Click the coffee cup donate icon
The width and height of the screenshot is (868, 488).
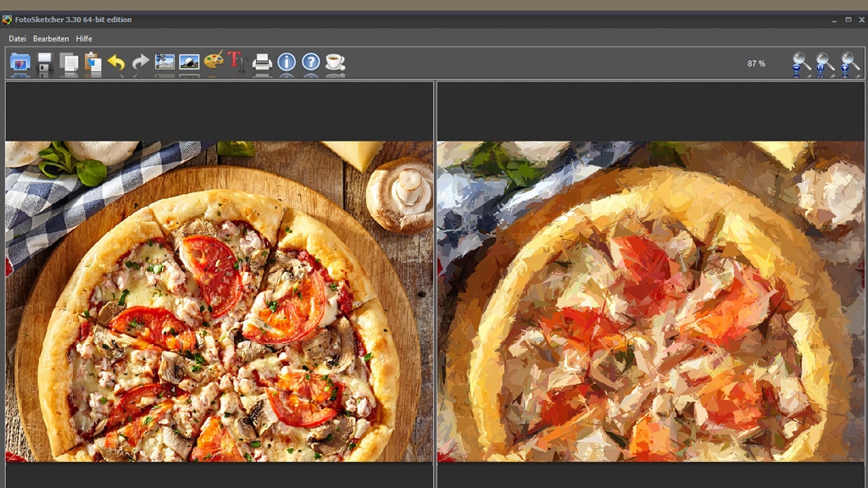[335, 62]
